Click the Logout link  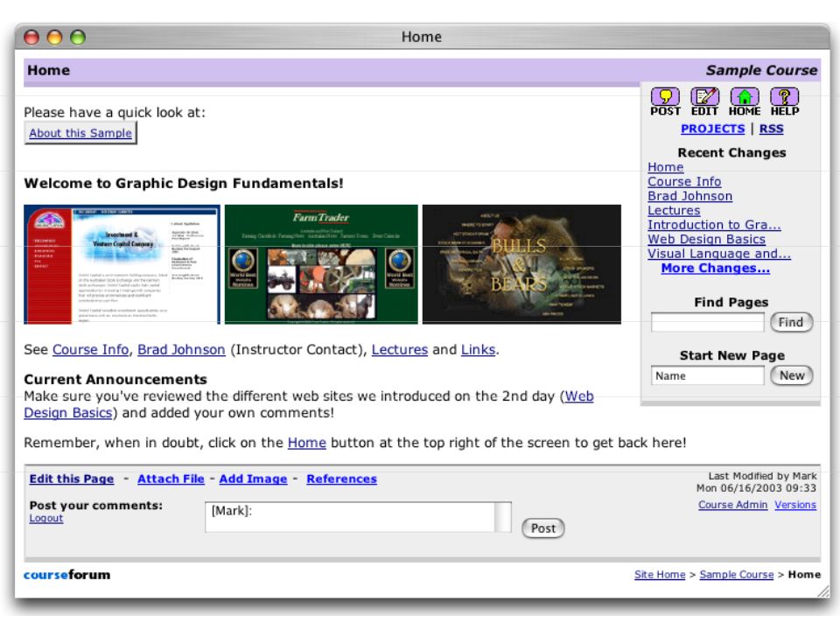[46, 519]
